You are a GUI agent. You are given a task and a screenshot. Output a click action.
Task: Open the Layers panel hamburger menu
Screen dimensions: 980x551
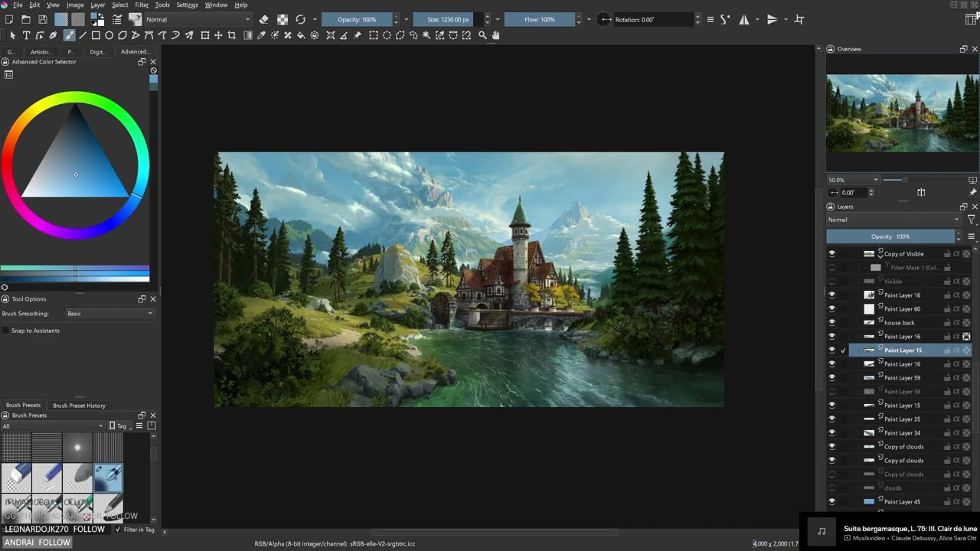tap(971, 236)
